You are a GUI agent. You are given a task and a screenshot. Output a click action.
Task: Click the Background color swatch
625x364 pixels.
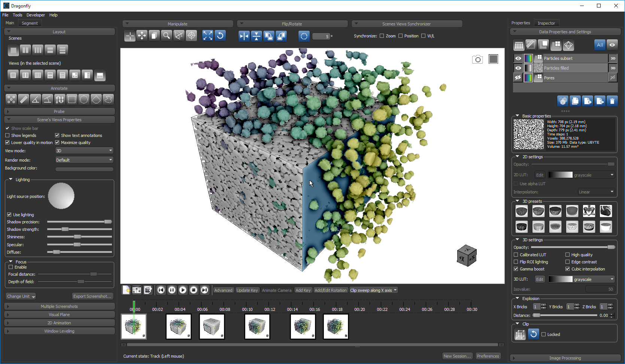pyautogui.click(x=84, y=169)
